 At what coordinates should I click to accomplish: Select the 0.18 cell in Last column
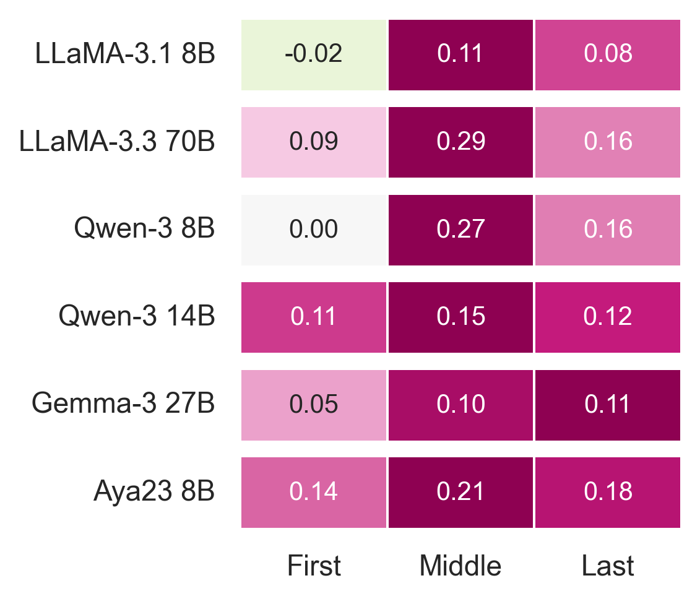pos(608,493)
